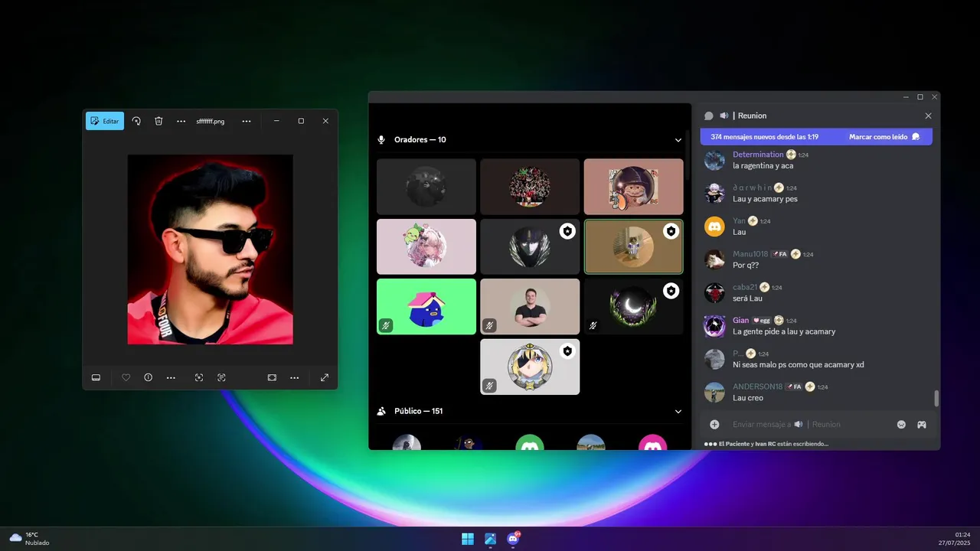Collapse the Oradores — 10 section
The height and width of the screenshot is (551, 980).
[x=678, y=140]
